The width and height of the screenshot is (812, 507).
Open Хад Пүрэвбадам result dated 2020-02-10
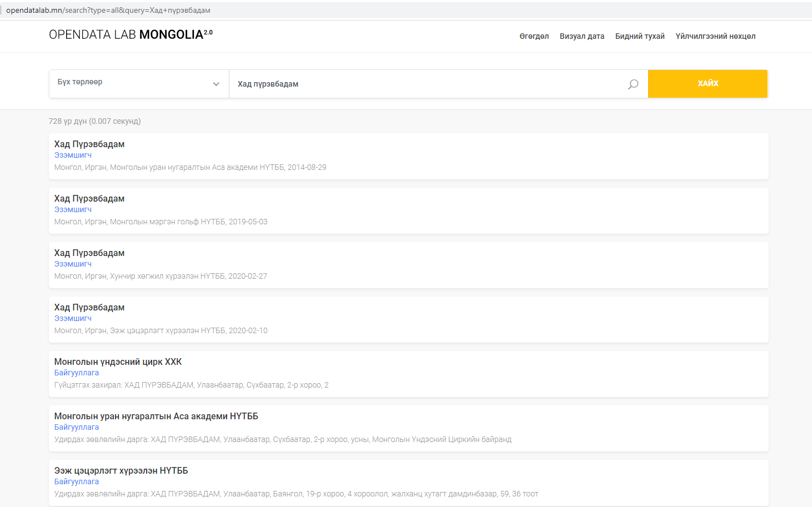click(89, 308)
